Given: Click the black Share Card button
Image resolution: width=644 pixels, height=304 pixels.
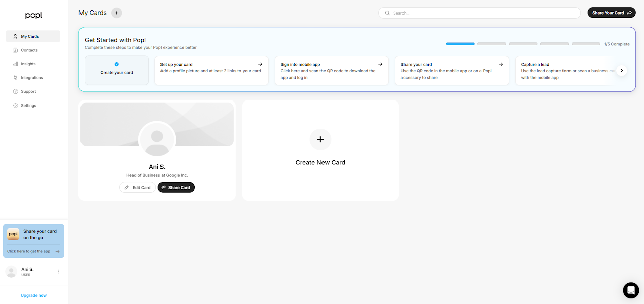Looking at the screenshot, I should coord(176,187).
